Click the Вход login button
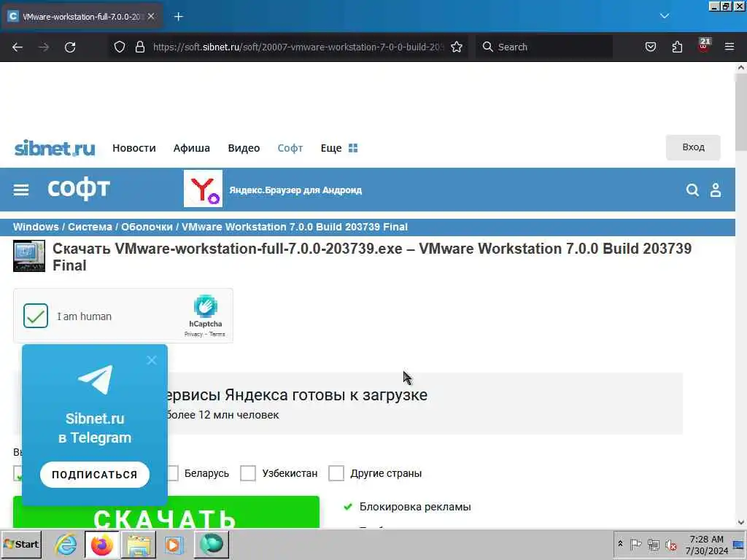This screenshot has height=560, width=747. [x=693, y=147]
